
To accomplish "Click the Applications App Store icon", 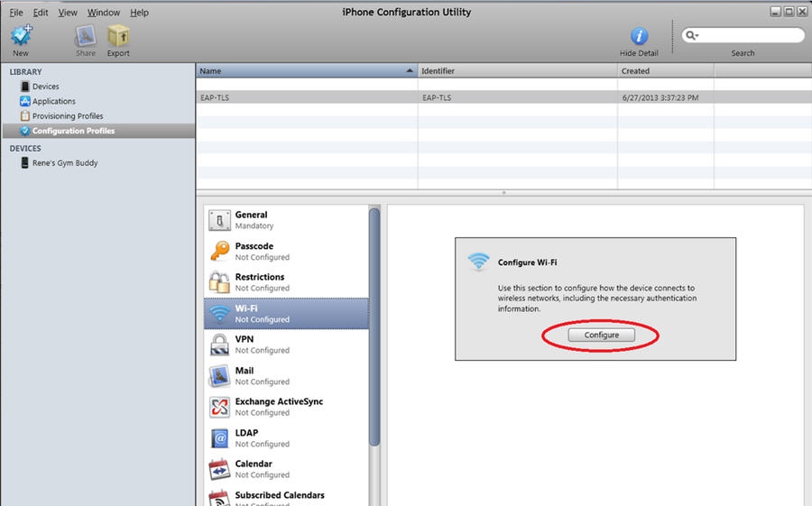I will tap(25, 101).
